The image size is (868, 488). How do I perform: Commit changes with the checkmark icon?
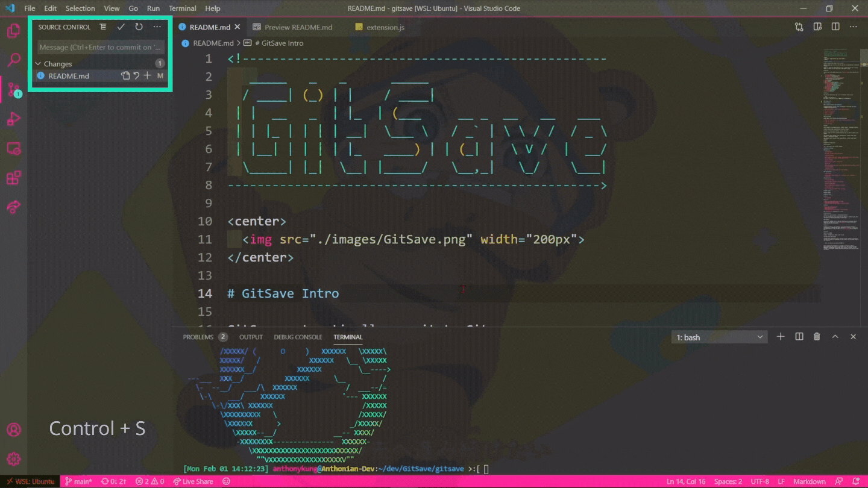[121, 27]
